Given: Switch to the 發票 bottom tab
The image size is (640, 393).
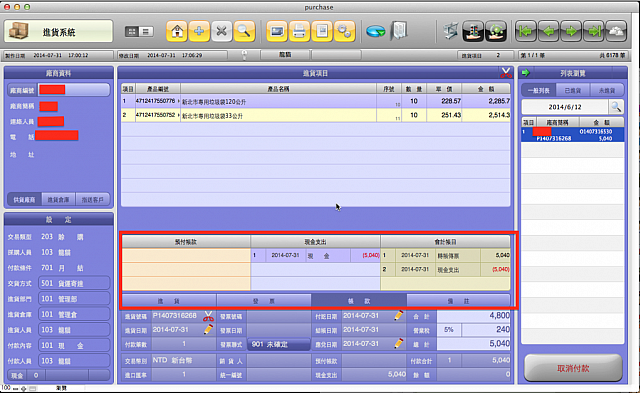Looking at the screenshot, I should pos(264,301).
